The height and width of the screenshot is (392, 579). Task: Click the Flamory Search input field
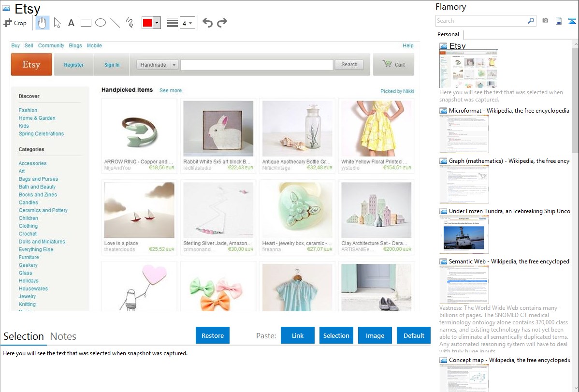(481, 21)
